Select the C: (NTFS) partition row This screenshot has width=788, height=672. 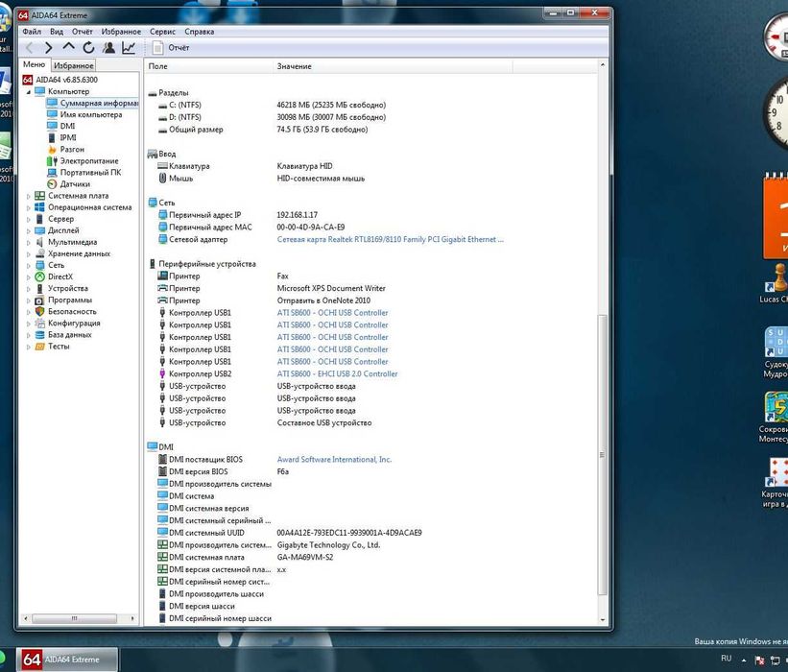272,105
